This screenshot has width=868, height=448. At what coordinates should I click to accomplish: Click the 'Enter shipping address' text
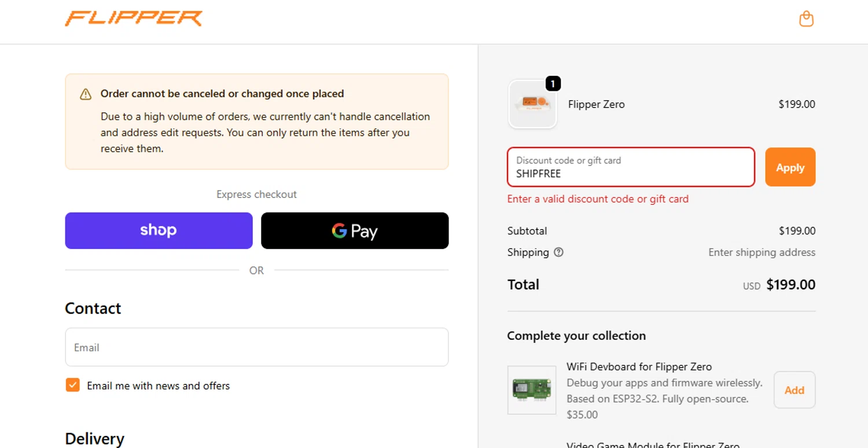pos(762,252)
